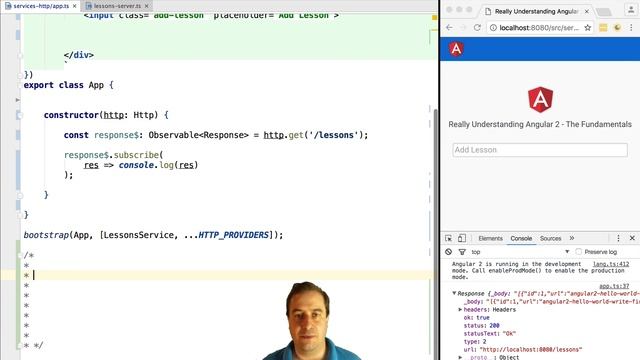Activate the DevTools inspect element tool
The width and height of the screenshot is (640, 360).
449,238
